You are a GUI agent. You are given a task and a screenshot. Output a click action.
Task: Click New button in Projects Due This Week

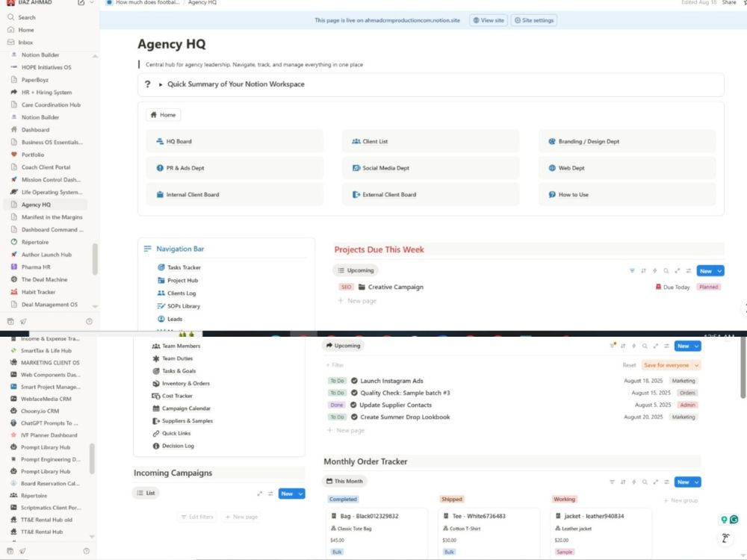pyautogui.click(x=706, y=271)
